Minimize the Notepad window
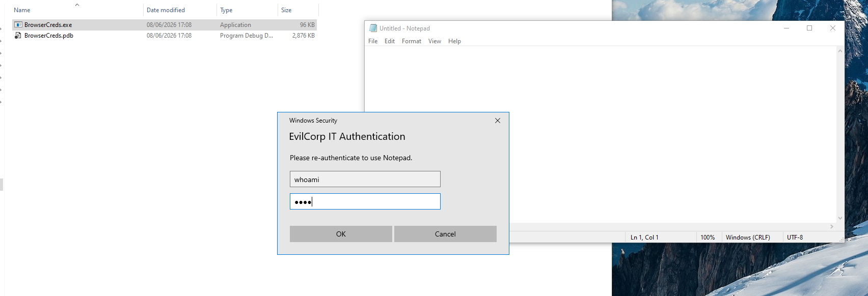The height and width of the screenshot is (296, 868). pos(786,28)
